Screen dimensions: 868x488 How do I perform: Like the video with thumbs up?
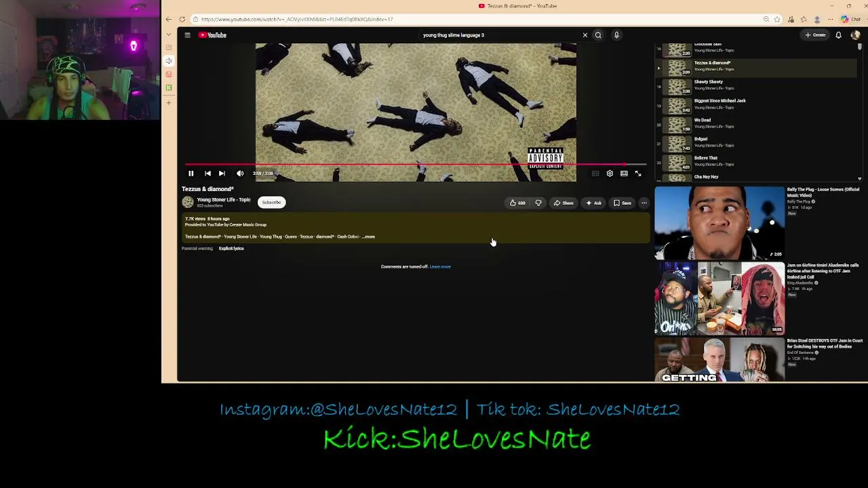tap(518, 203)
